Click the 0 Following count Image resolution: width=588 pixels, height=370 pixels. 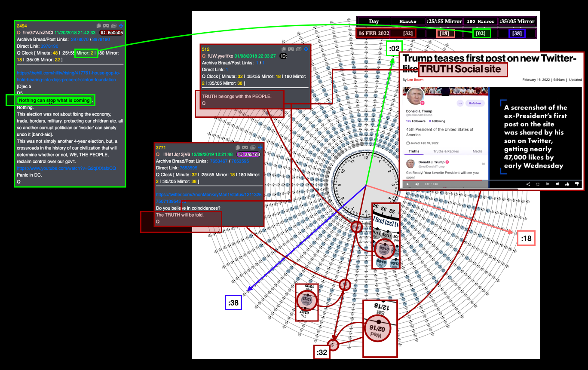tap(437, 121)
